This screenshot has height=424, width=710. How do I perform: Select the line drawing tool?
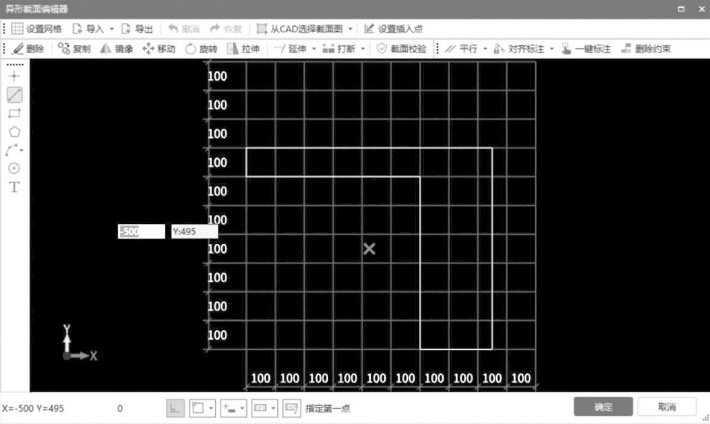tap(14, 95)
